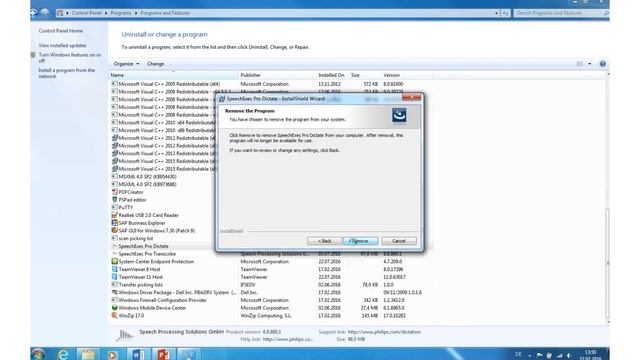This screenshot has width=640, height=360.
Task: Select the SAP Business Explorer icon
Action: 115,223
